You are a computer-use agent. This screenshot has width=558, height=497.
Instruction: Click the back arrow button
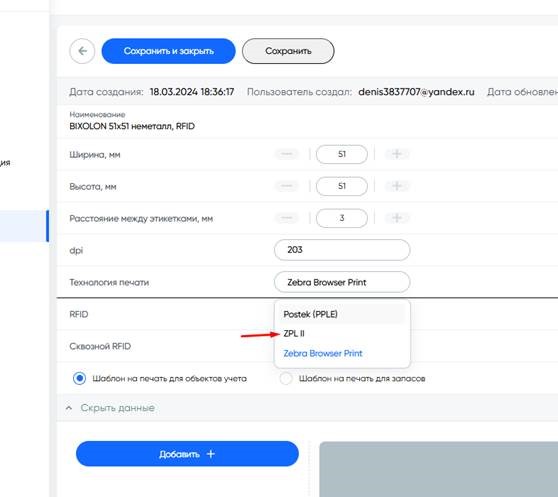point(82,51)
